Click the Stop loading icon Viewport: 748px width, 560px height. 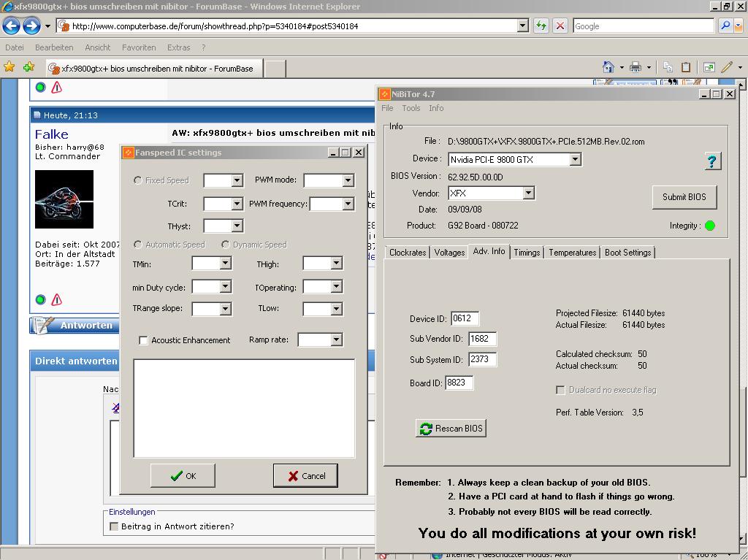coord(560,26)
